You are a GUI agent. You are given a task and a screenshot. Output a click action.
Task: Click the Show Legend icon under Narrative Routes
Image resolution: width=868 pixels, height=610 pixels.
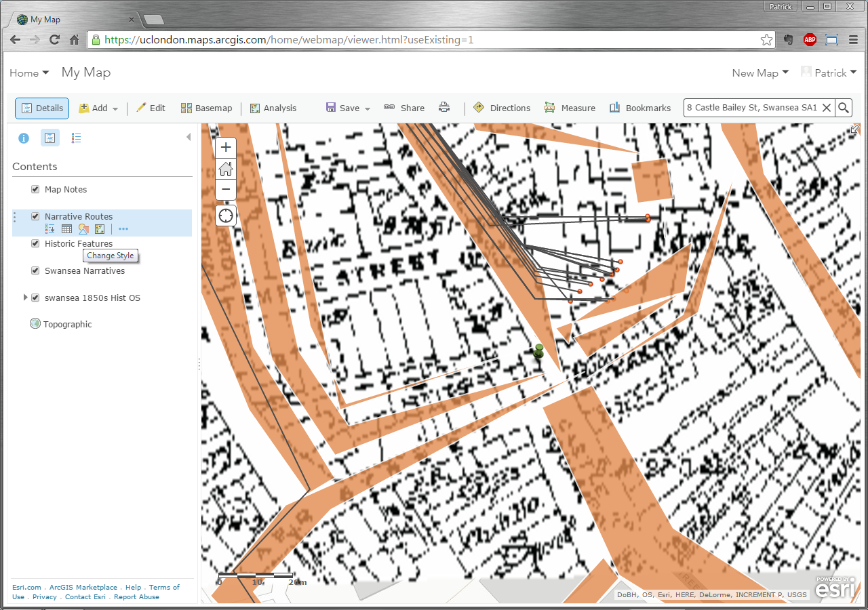50,229
